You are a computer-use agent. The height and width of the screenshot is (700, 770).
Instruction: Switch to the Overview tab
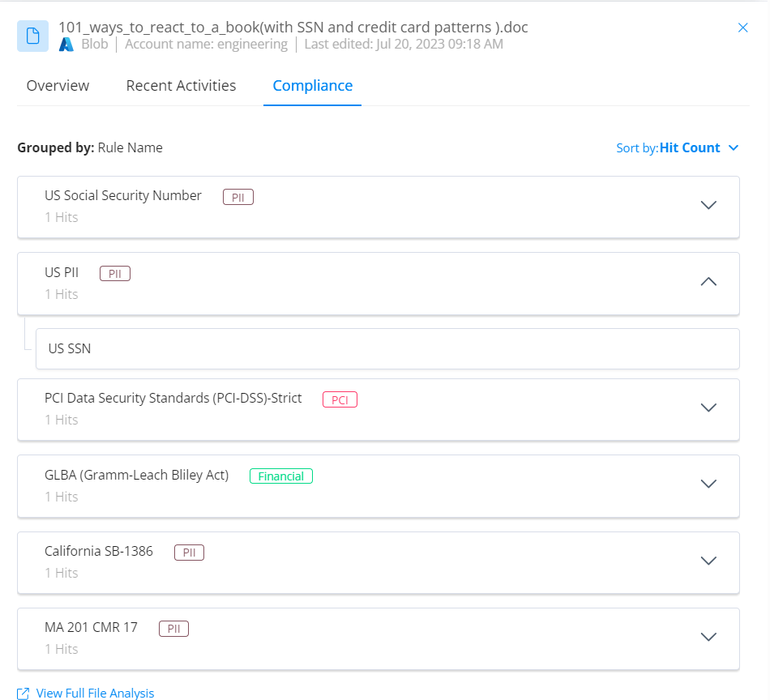pos(58,85)
